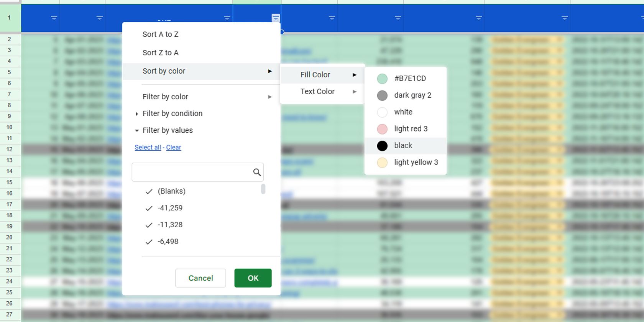The width and height of the screenshot is (644, 322).
Task: Select the Fill Color submenu item
Action: click(322, 75)
